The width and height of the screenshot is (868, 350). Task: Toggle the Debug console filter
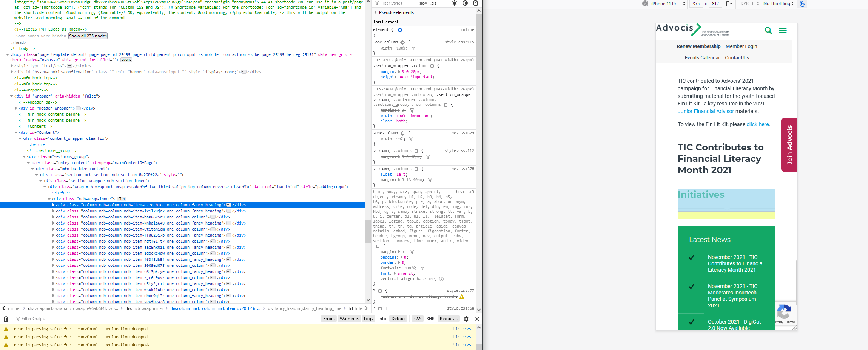pyautogui.click(x=398, y=319)
